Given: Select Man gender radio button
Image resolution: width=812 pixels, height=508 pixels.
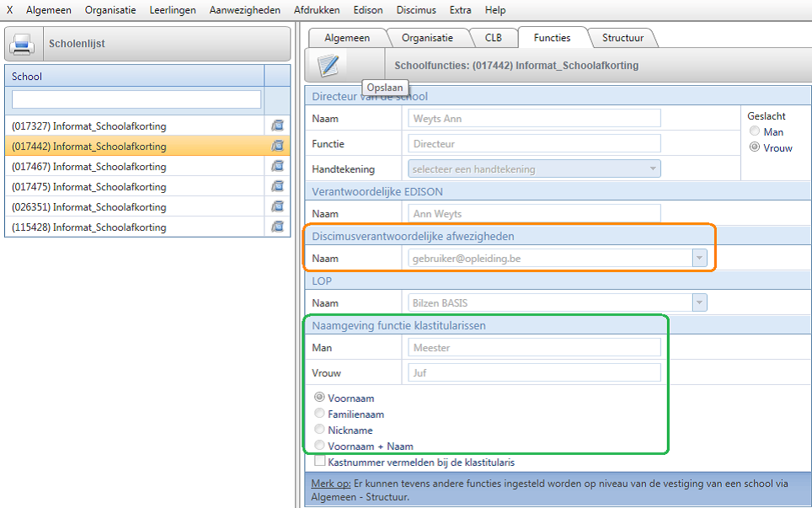Looking at the screenshot, I should pos(755,131).
